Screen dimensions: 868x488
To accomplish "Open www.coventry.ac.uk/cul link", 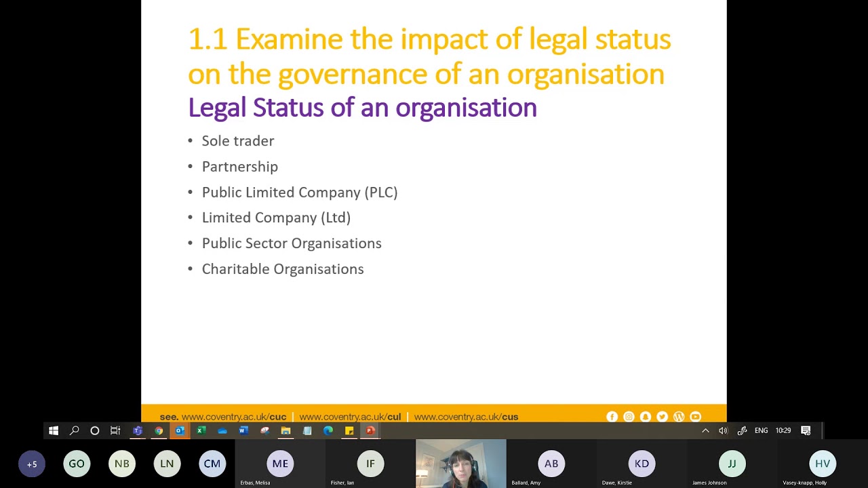I will (350, 417).
